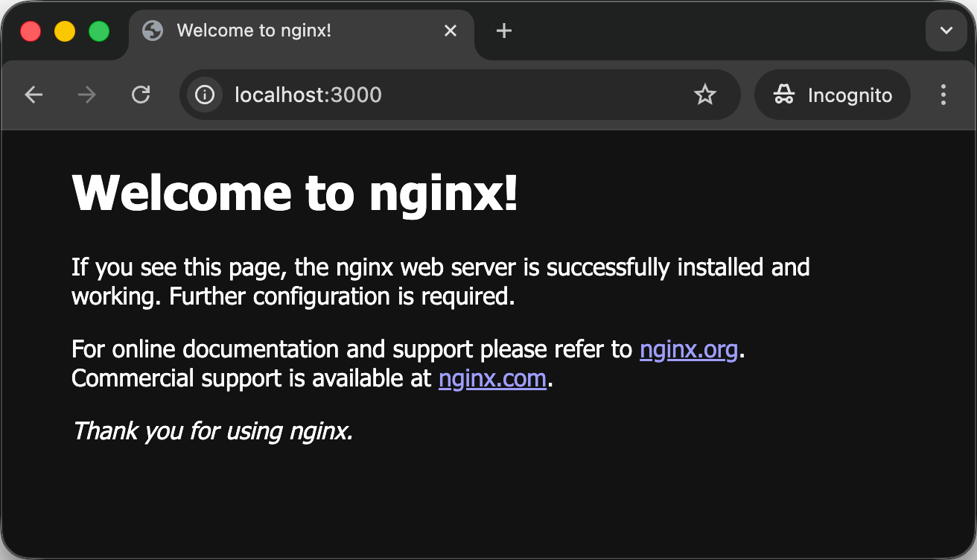Click the Incognito mode icon
This screenshot has width=977, height=560.
pyautogui.click(x=783, y=95)
